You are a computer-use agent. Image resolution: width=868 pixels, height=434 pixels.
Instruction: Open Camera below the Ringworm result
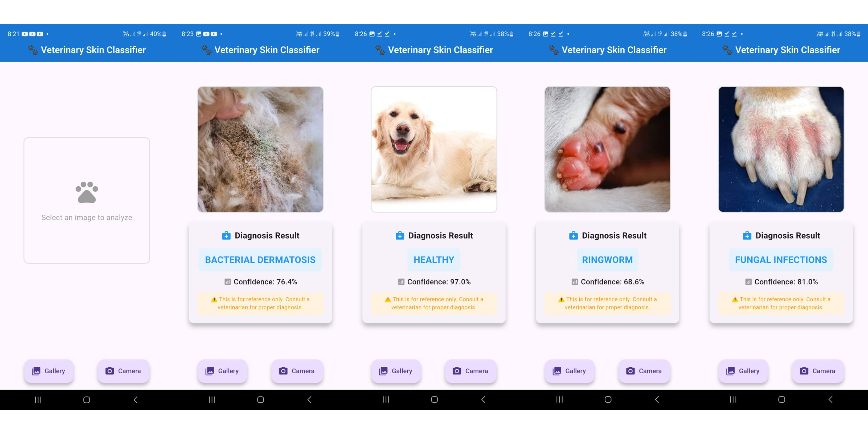click(644, 371)
